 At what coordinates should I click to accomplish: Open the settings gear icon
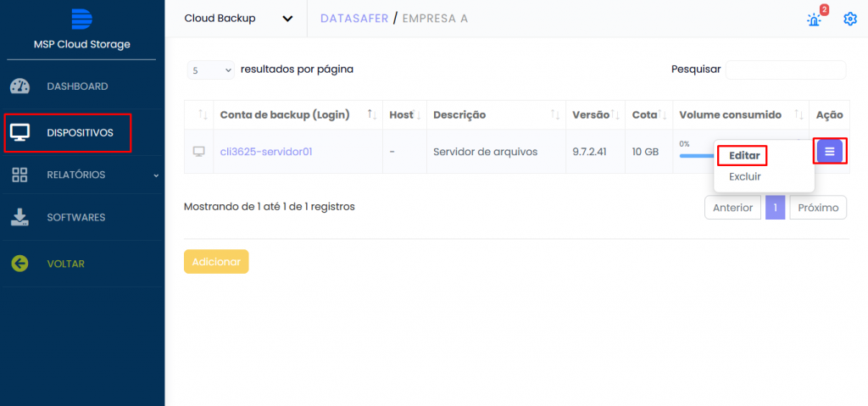pyautogui.click(x=850, y=19)
